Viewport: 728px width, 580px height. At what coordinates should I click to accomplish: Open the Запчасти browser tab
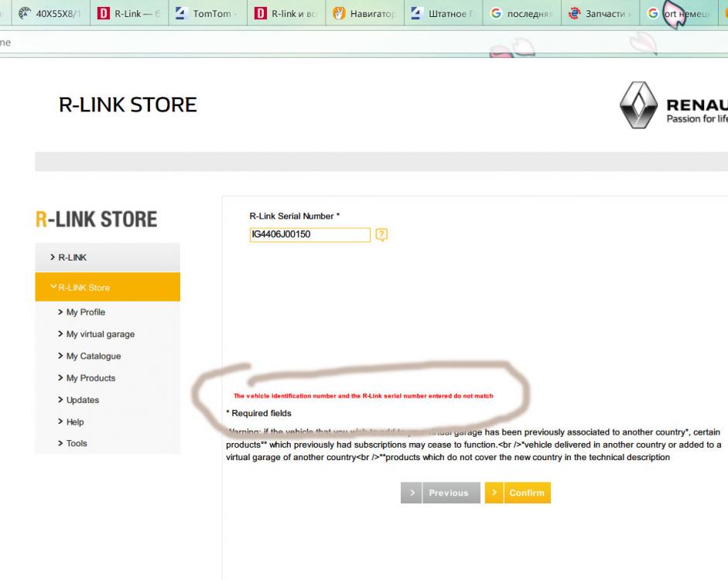coord(600,13)
